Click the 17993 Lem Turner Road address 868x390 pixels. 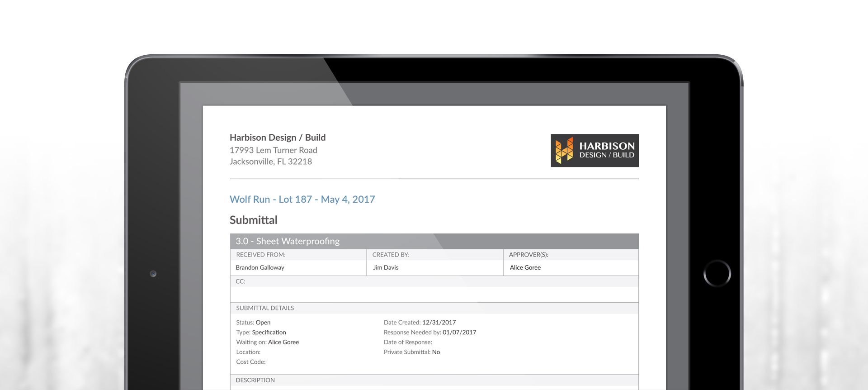pyautogui.click(x=274, y=150)
